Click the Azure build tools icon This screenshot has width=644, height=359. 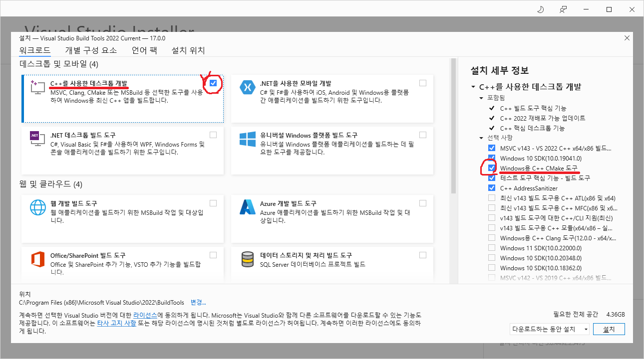tap(247, 207)
